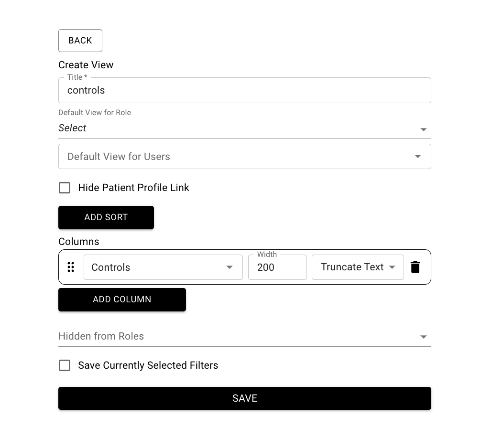The height and width of the screenshot is (448, 503).
Task: Open the Default View for Users selector
Action: 244,156
